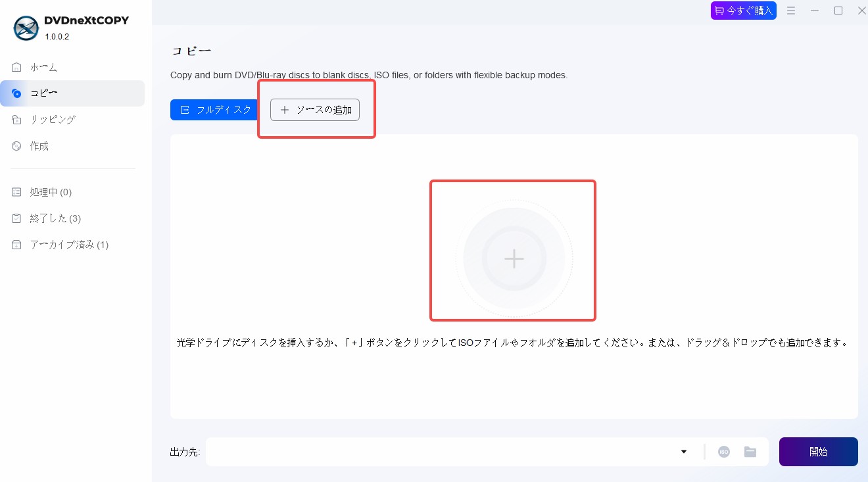
Task: Start copy with 開始 button
Action: coord(819,452)
